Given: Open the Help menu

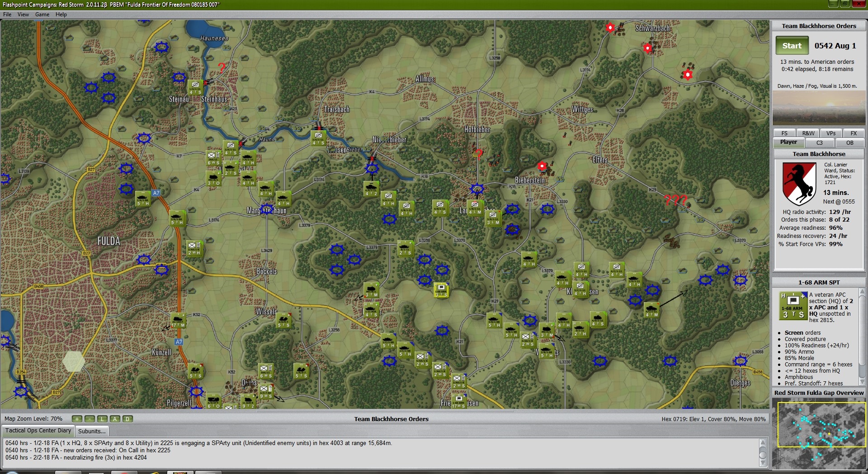Looking at the screenshot, I should pyautogui.click(x=61, y=14).
